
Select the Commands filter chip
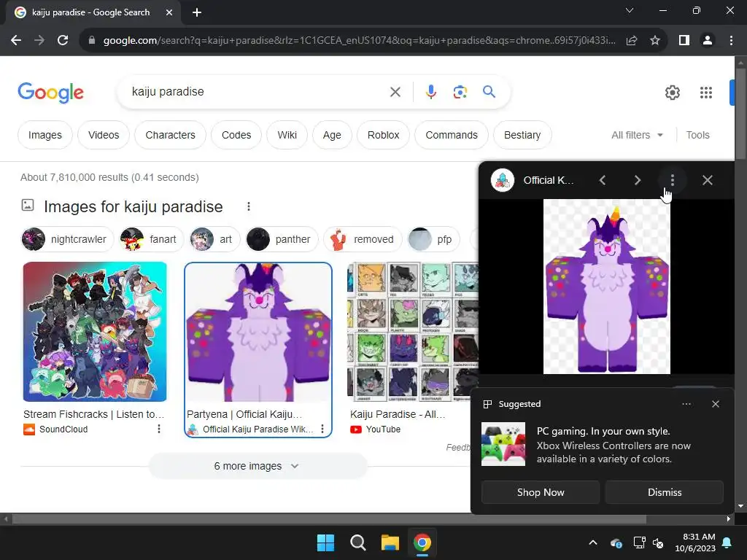451,135
